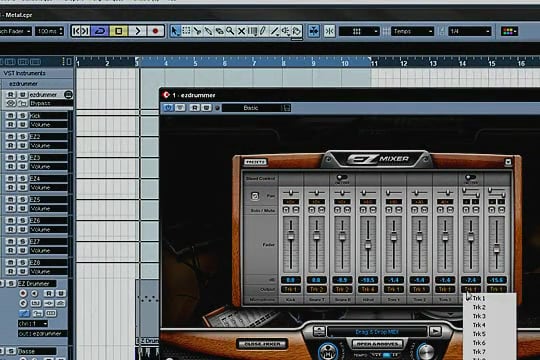This screenshot has height=360, width=540.
Task: Click the Close Mixer button
Action: tap(262, 344)
